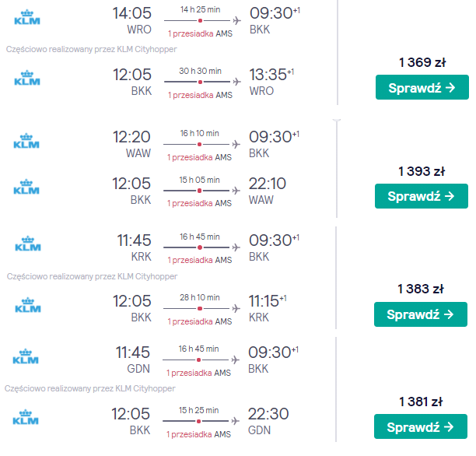The image size is (476, 456).
Task: Click KLM logo beside BKK to WRO flight
Action: (27, 78)
